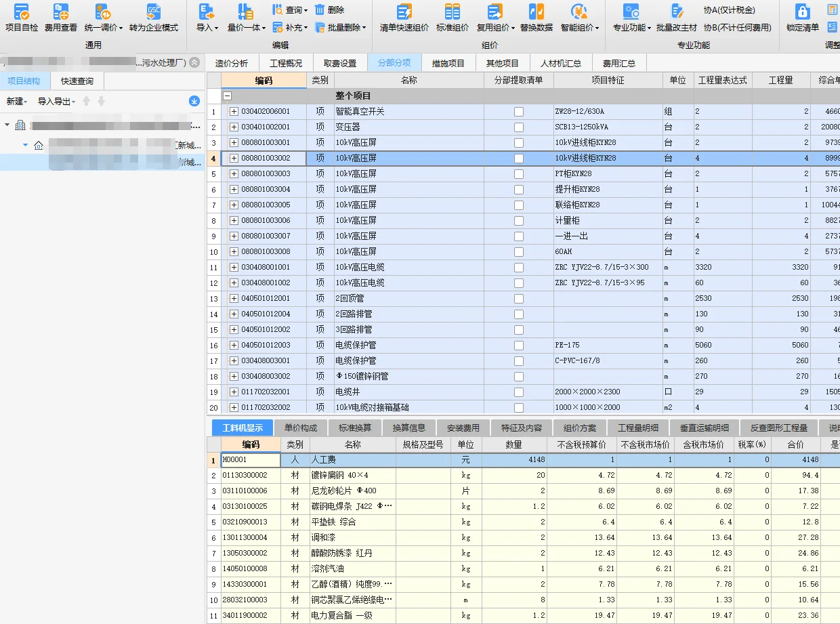The image size is (840, 624).
Task: Click 批量改主材 batch material icon
Action: coord(677,12)
